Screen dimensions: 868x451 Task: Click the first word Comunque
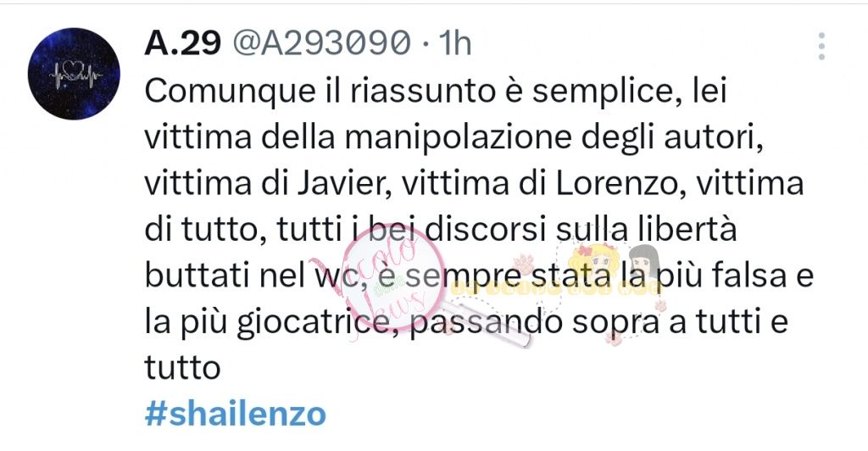coord(229,92)
